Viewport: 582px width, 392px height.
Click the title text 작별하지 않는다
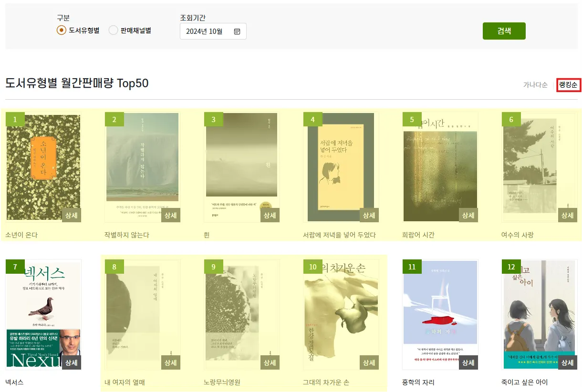pyautogui.click(x=127, y=235)
